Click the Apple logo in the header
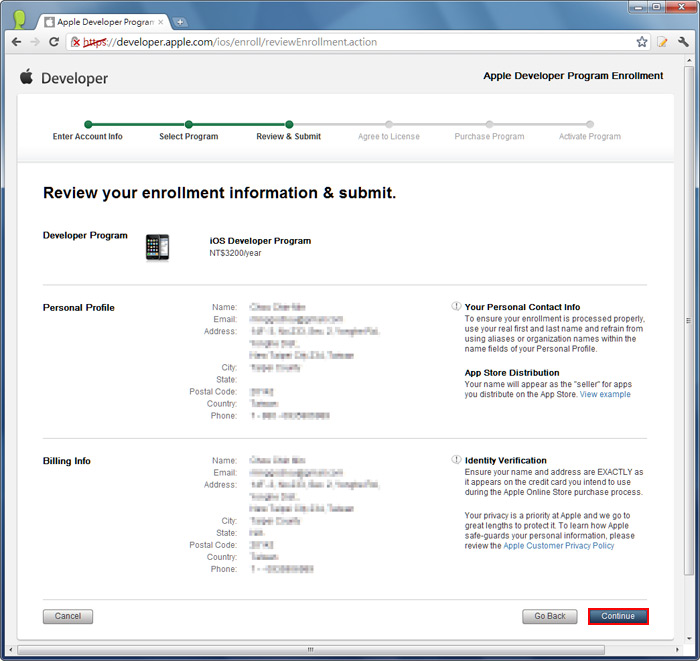700x661 pixels. tap(26, 77)
